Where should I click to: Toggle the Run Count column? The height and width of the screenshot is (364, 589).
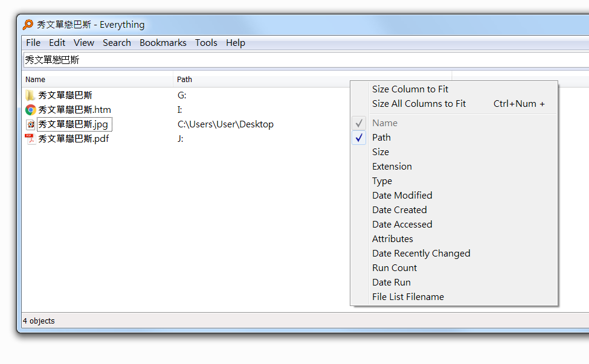[394, 268]
